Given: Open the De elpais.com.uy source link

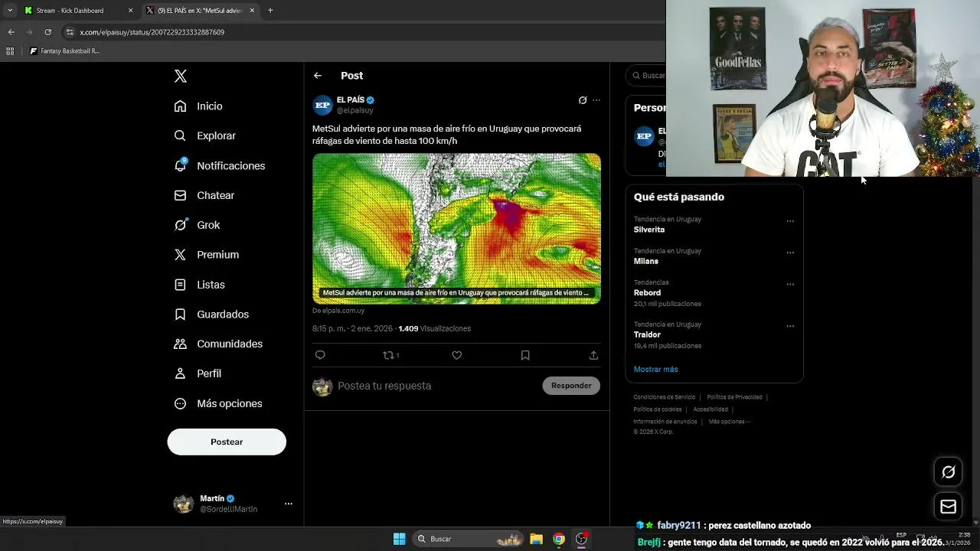Looking at the screenshot, I should point(338,311).
